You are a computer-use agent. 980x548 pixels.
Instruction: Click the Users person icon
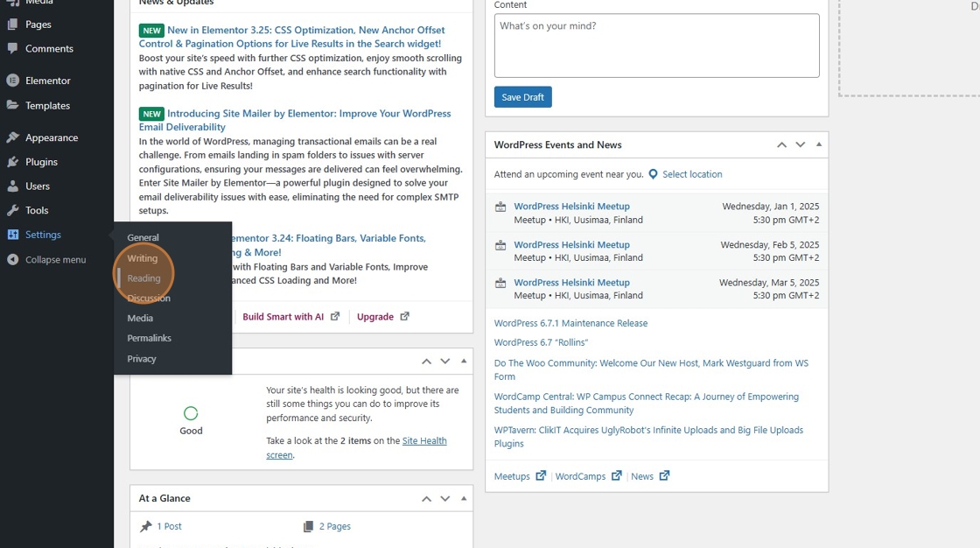[x=12, y=186]
